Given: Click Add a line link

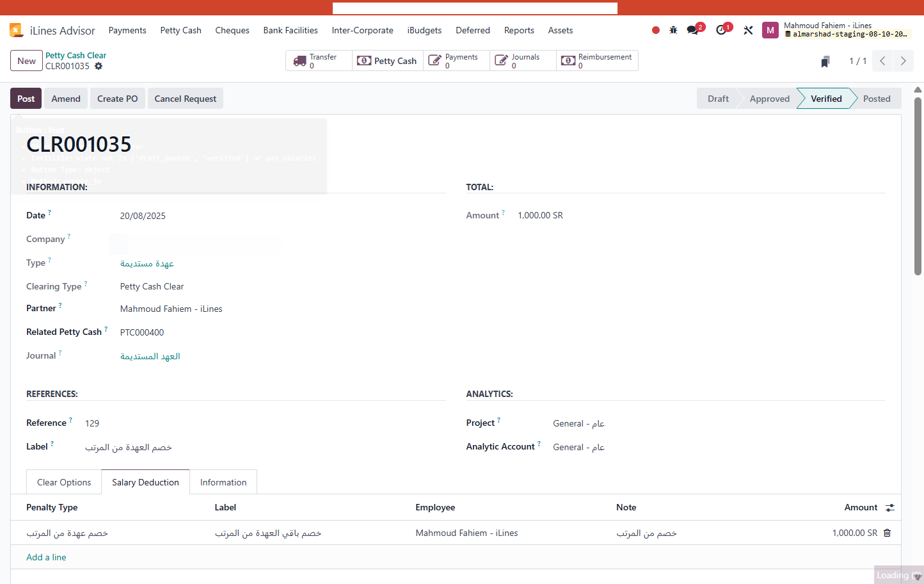Looking at the screenshot, I should [x=46, y=557].
